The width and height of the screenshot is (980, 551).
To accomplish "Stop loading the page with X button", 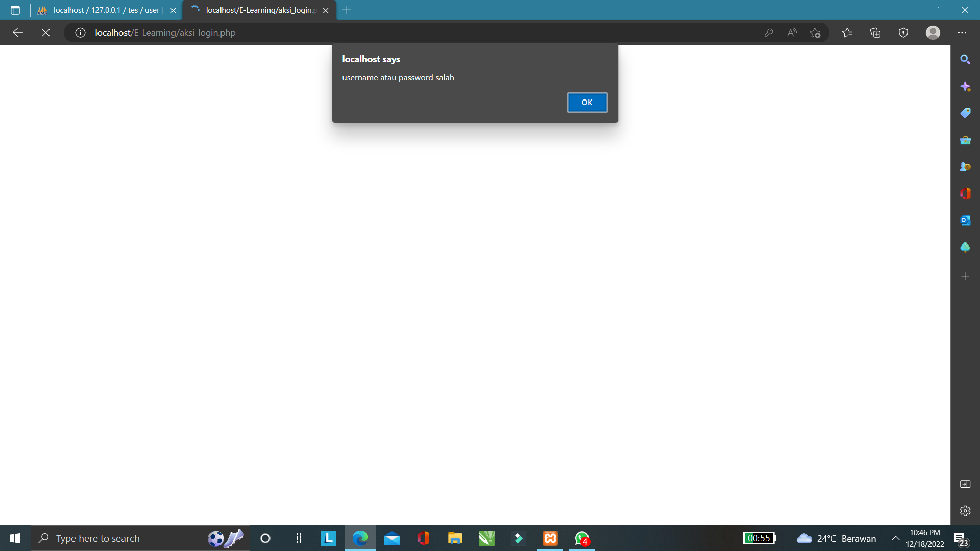I will point(46,33).
